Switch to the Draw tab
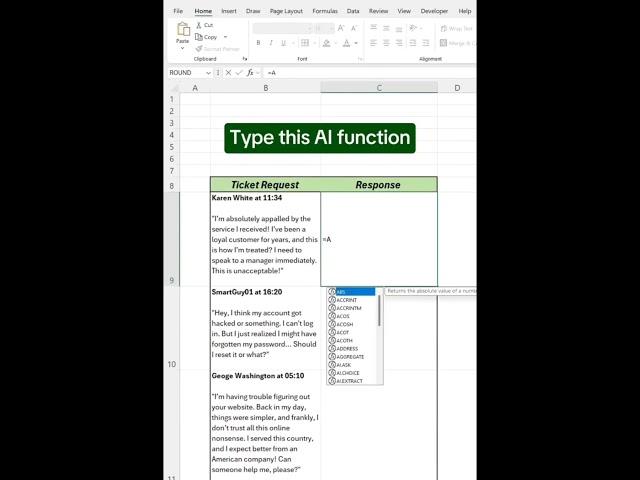640x480 pixels. tap(253, 11)
